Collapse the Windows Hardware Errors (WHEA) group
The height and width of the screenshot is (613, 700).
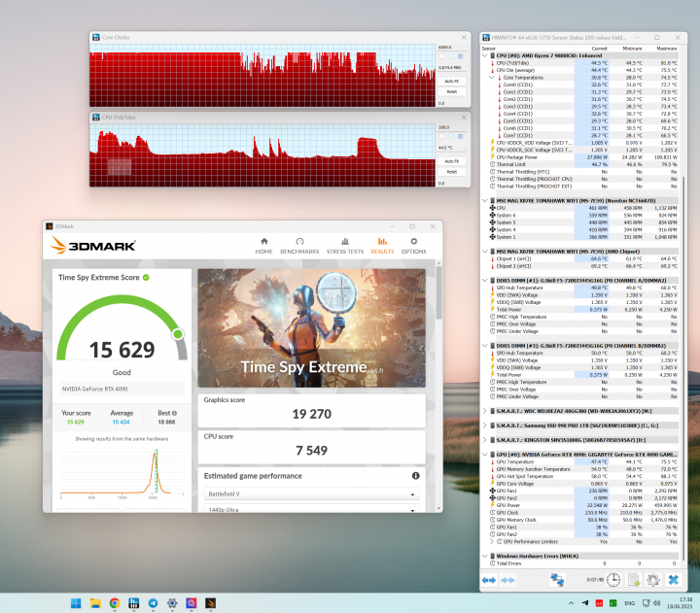(x=485, y=556)
